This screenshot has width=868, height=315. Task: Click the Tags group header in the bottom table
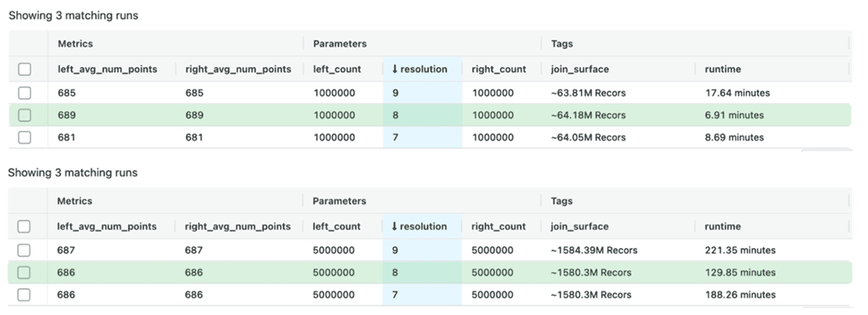pos(561,201)
